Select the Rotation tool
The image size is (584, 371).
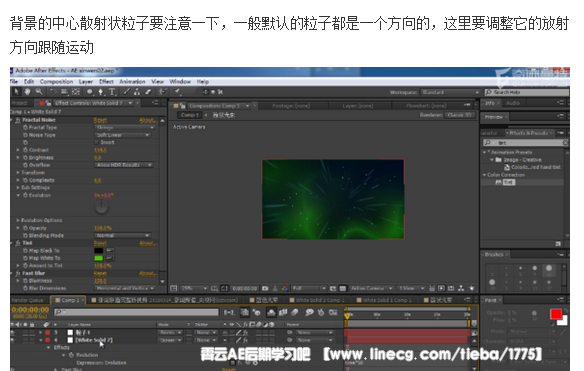(x=53, y=91)
